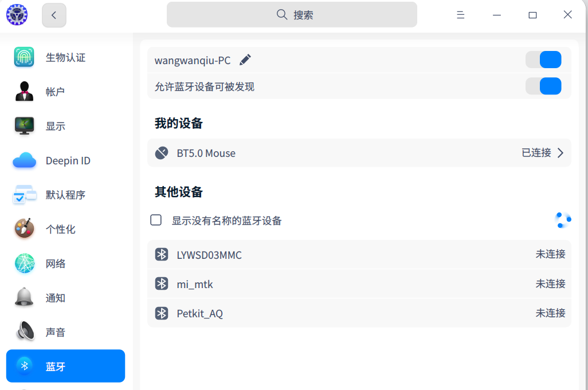The image size is (588, 390).
Task: Open the 生物认证 settings page
Action: pos(66,57)
